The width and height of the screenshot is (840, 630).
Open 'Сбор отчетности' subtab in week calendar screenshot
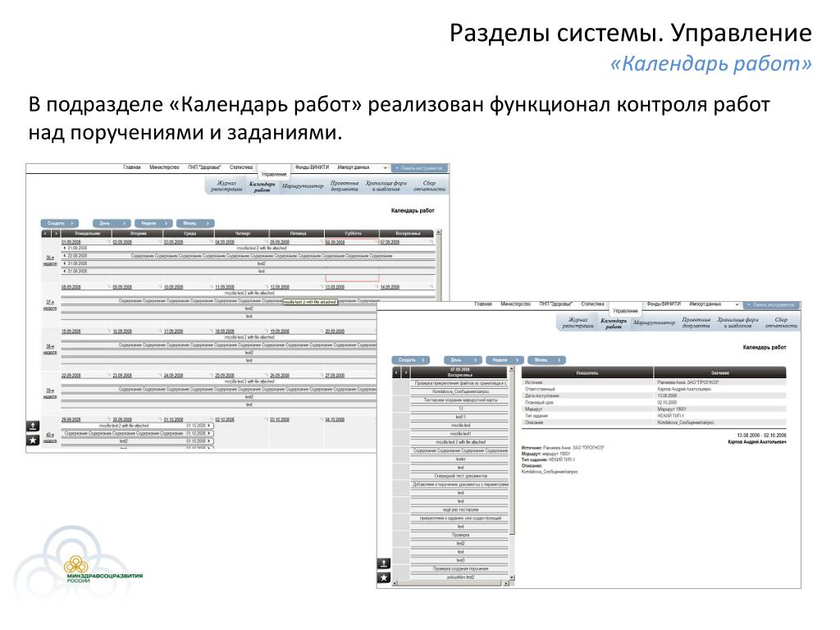429,186
